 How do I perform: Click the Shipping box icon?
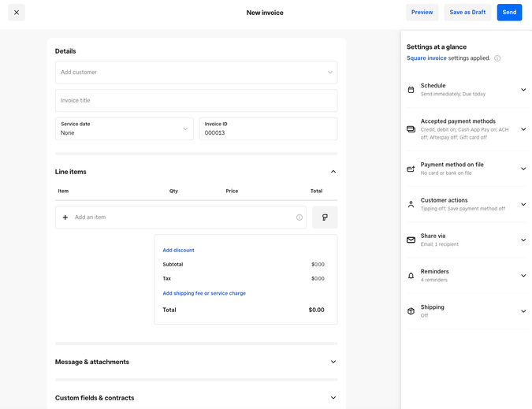click(411, 311)
